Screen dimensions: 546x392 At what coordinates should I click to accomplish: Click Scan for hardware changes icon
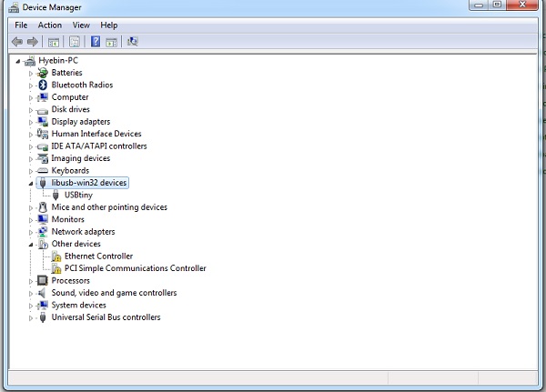[x=133, y=42]
